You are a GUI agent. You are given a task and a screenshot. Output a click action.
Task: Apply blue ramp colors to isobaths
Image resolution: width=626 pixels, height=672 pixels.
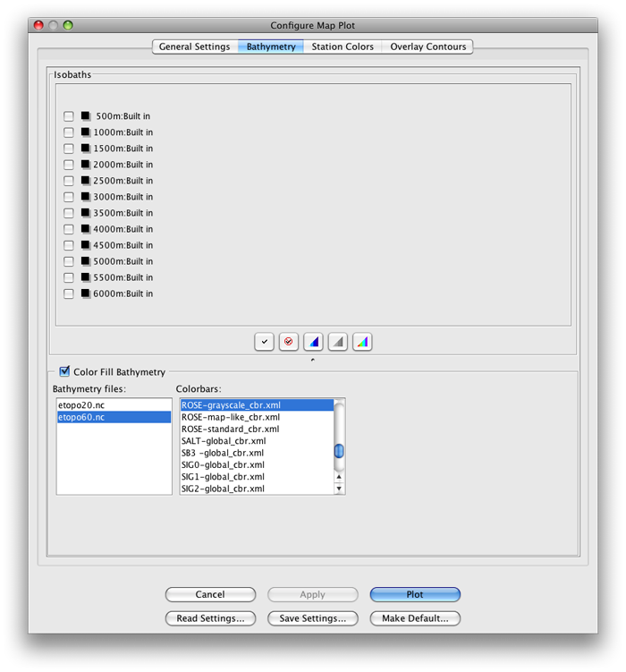(x=313, y=342)
